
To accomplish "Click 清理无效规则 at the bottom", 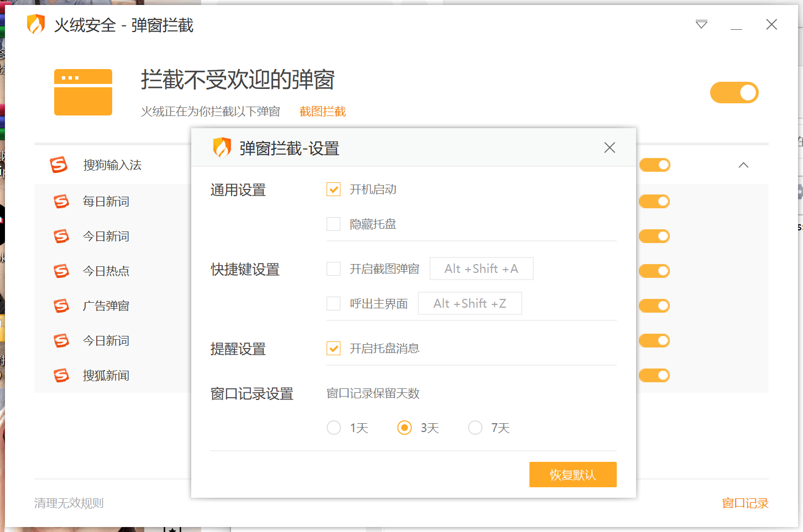I will 69,503.
